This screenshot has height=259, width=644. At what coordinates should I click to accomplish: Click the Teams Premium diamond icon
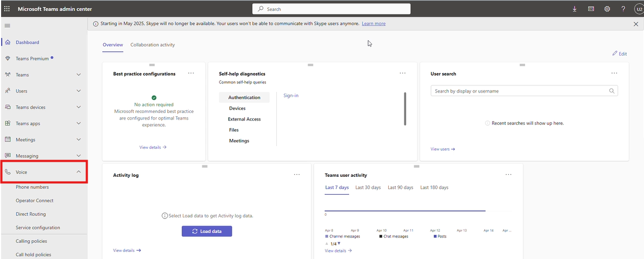point(8,59)
